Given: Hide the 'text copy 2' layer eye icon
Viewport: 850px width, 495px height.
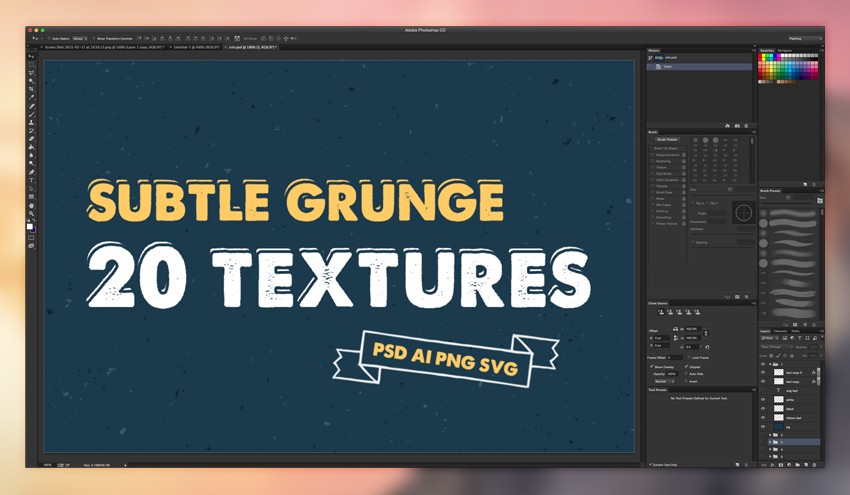Looking at the screenshot, I should 763,372.
